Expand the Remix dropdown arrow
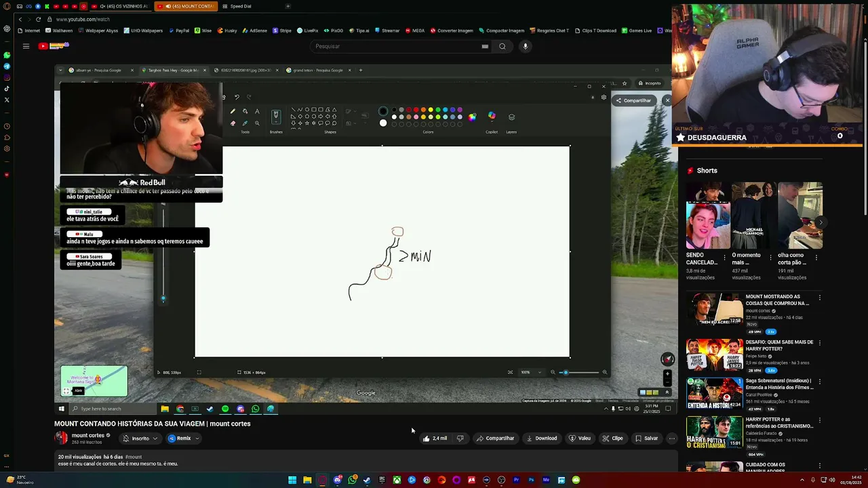Screen dimensions: 868x488 point(197,439)
